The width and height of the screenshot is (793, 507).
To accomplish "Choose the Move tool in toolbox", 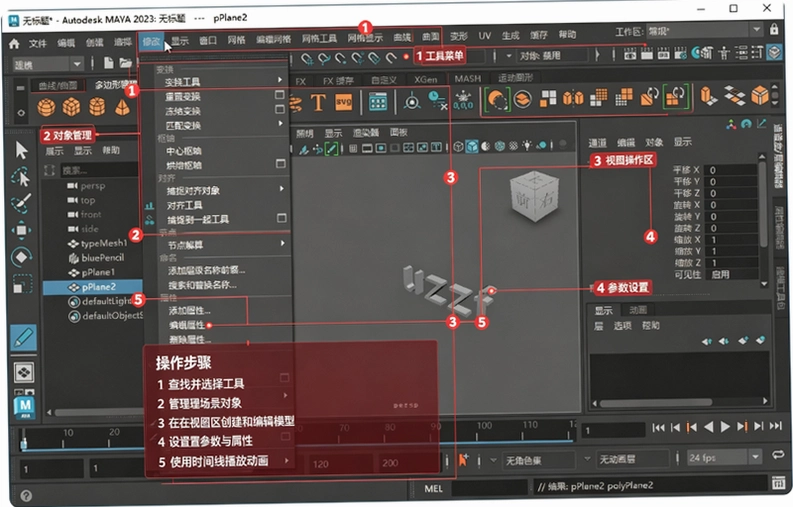I will pos(21,230).
